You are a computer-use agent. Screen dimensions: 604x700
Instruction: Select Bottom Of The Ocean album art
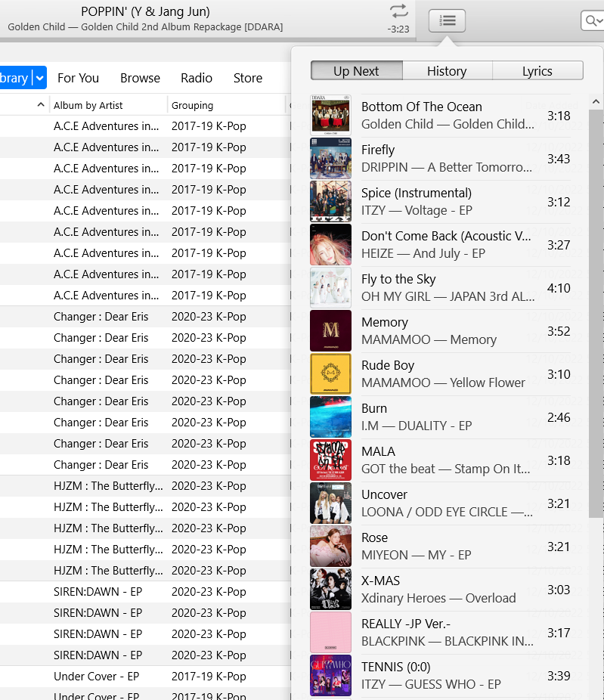pyautogui.click(x=331, y=115)
